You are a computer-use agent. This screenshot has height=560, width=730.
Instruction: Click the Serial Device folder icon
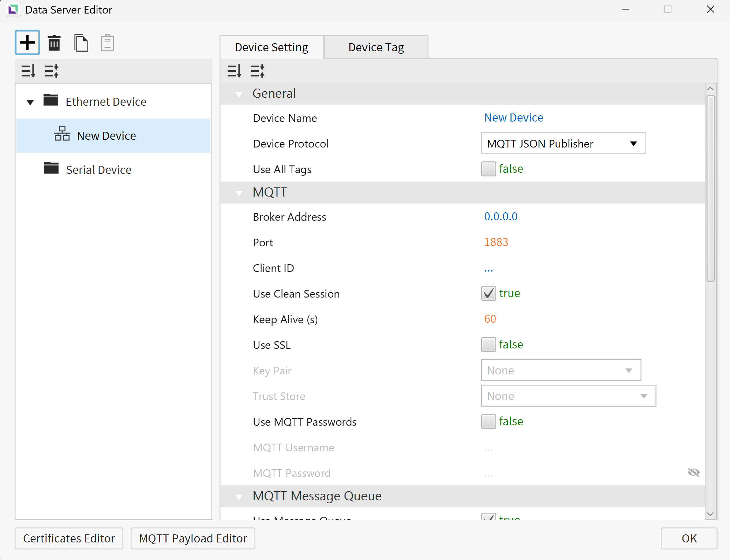pos(51,168)
